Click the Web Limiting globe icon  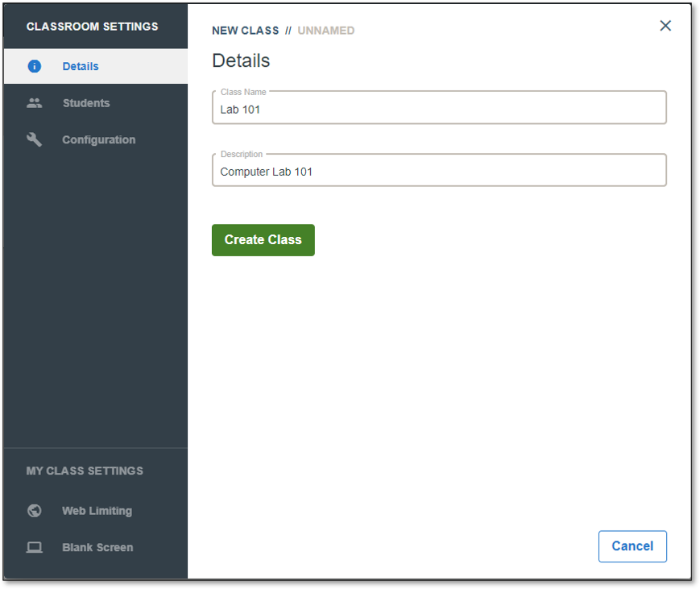[35, 510]
